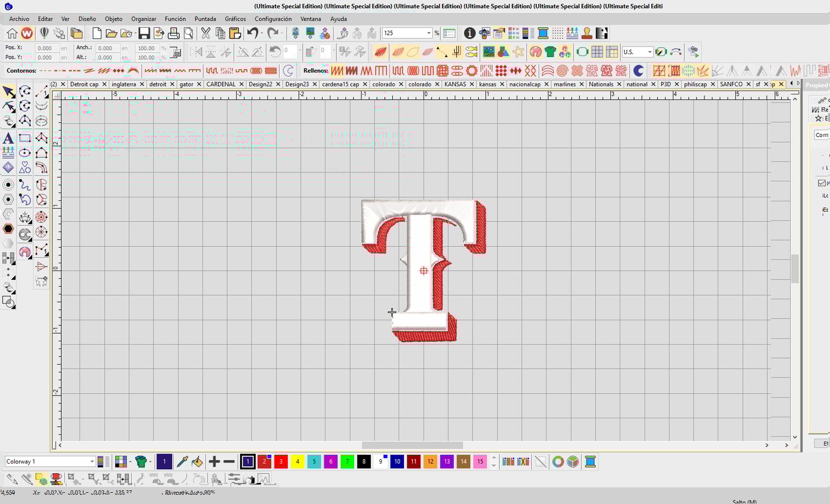Expand the Undo history dropdown arrow
The image size is (830, 504).
click(x=261, y=33)
